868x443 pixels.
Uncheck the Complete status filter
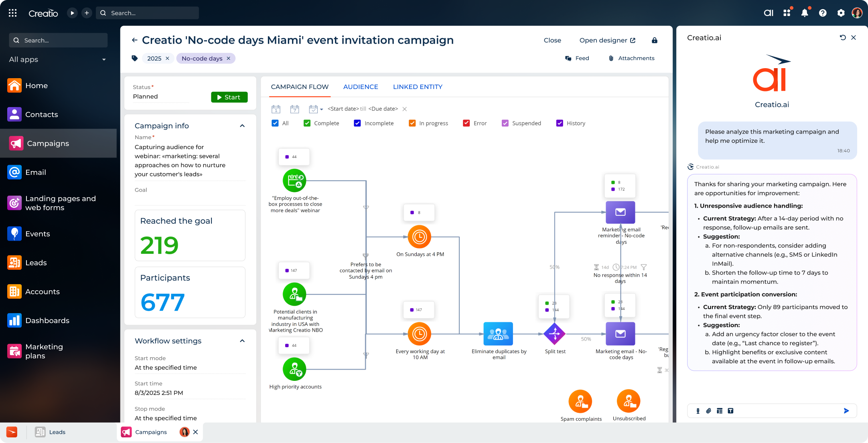click(x=307, y=123)
